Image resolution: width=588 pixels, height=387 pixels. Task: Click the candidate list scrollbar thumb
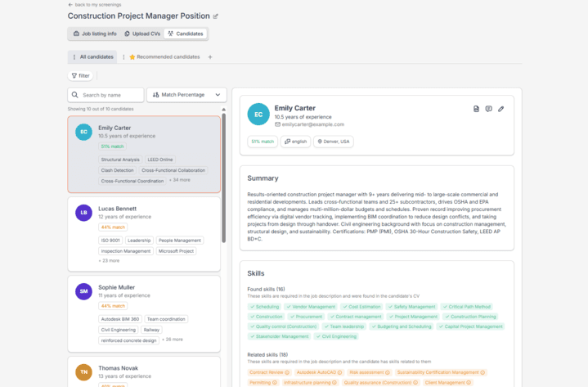pos(224,178)
